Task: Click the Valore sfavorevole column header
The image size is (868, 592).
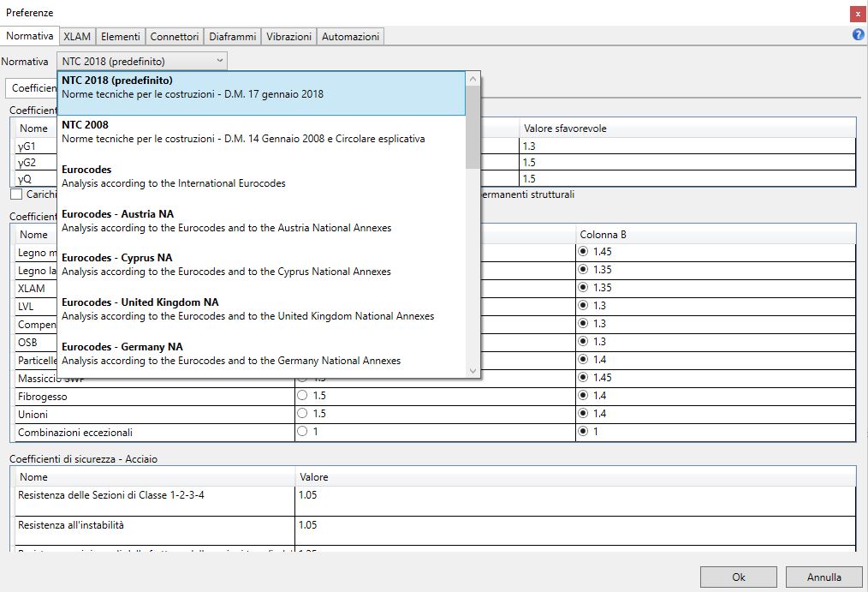Action: point(687,129)
